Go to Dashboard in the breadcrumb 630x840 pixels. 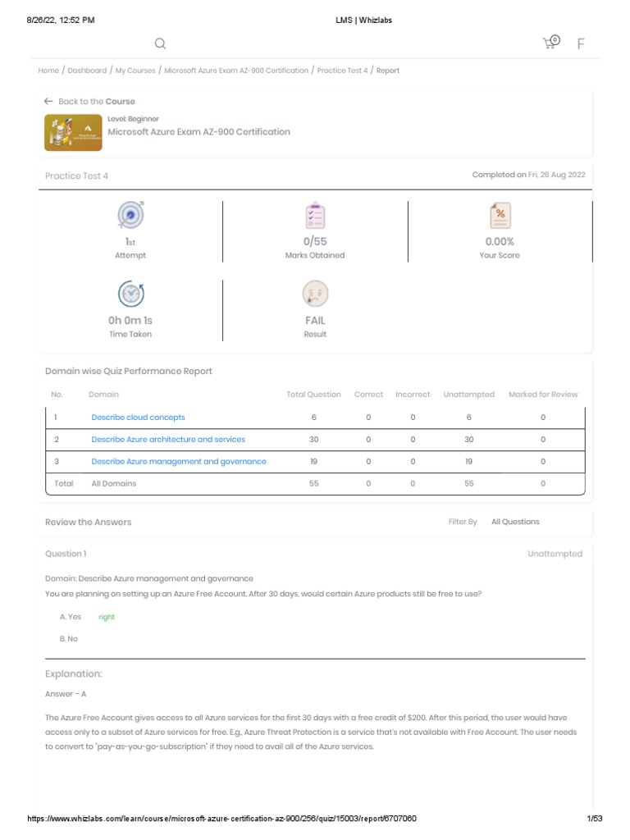[x=87, y=71]
